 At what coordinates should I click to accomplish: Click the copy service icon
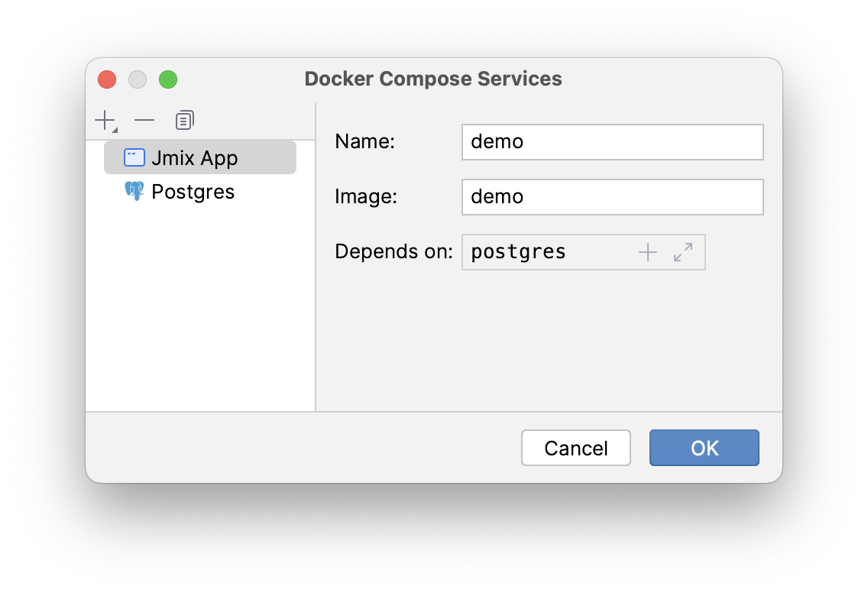click(183, 119)
